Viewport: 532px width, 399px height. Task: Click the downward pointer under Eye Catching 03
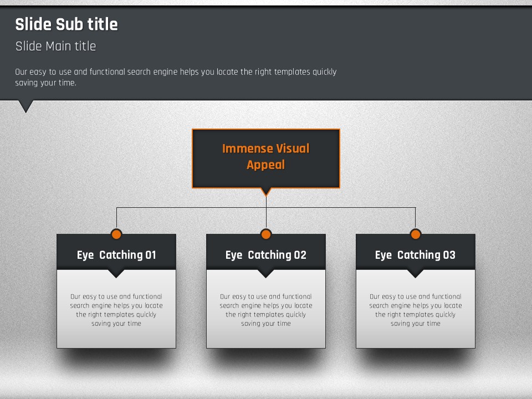click(x=415, y=273)
